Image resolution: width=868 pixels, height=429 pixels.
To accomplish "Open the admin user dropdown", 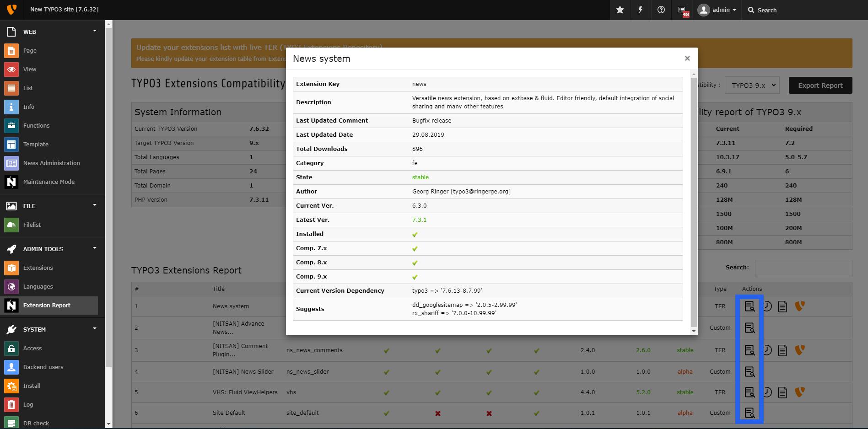I will tap(717, 10).
